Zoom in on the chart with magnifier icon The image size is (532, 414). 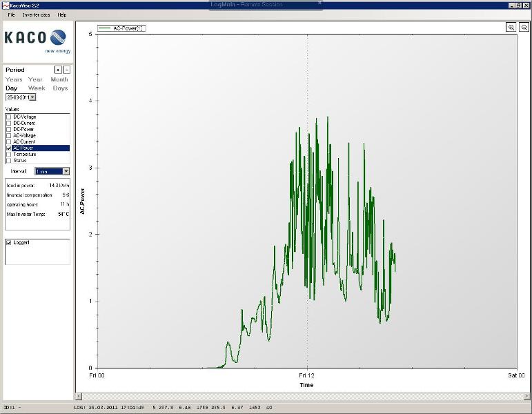click(x=511, y=28)
